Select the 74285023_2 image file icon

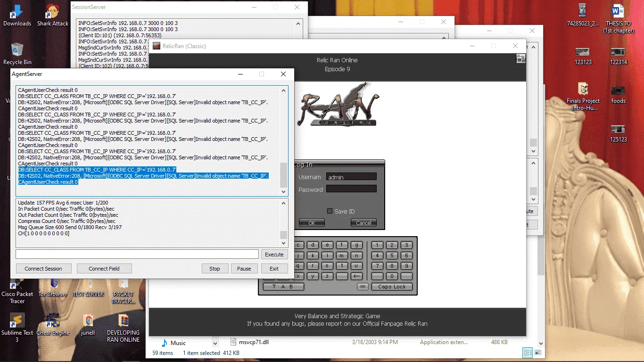tap(583, 11)
